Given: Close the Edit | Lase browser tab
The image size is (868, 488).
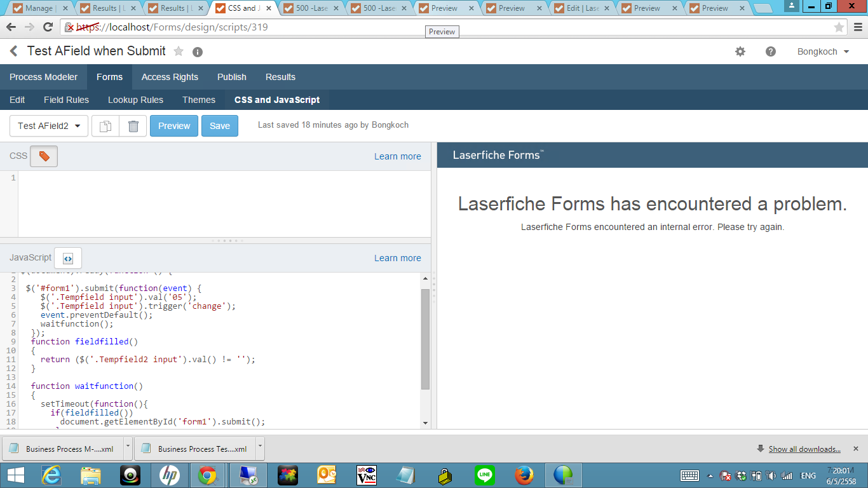Looking at the screenshot, I should [x=608, y=8].
